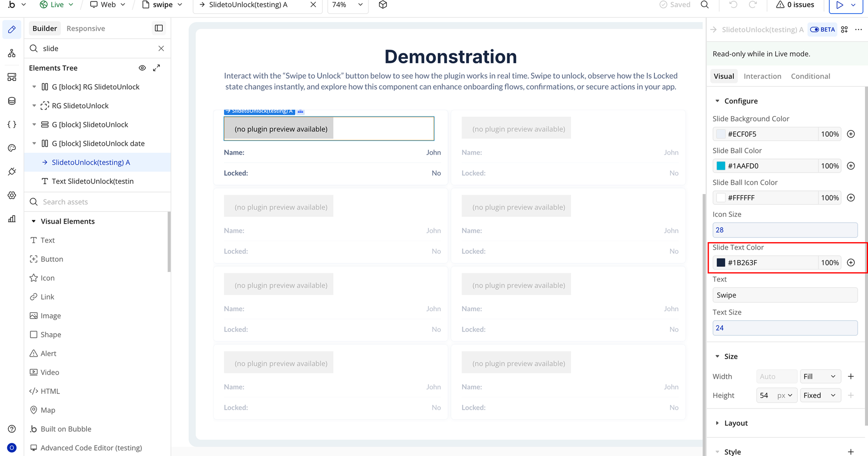This screenshot has height=456, width=868.
Task: Open the Logs chart icon in sidebar
Action: tap(12, 219)
